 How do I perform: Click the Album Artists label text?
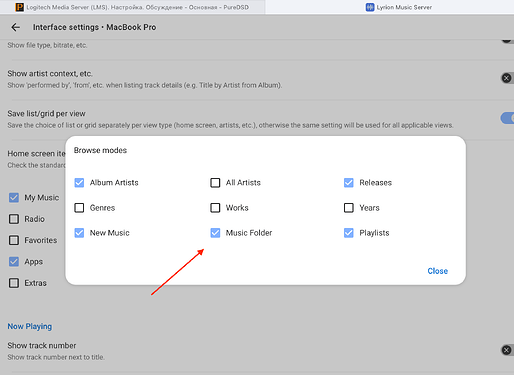click(x=114, y=183)
